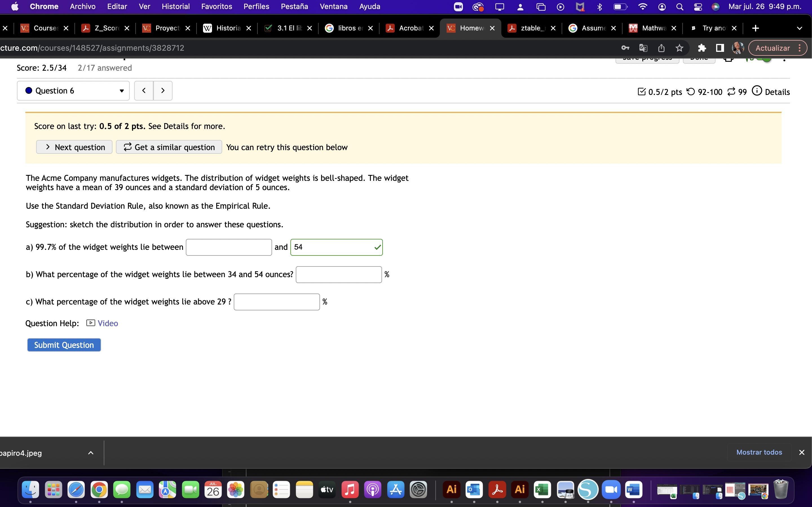
Task: Click the bookmark star icon
Action: (x=679, y=48)
